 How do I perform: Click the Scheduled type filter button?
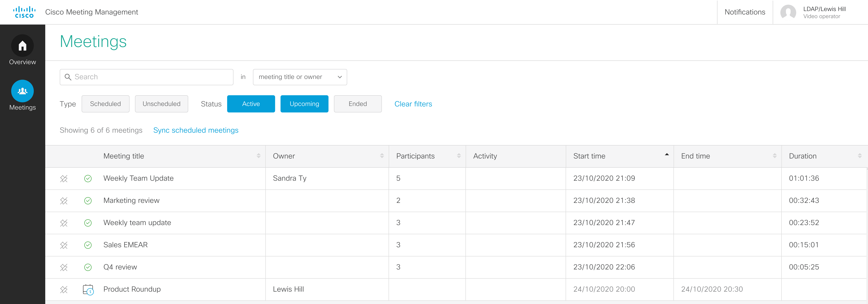pos(105,104)
